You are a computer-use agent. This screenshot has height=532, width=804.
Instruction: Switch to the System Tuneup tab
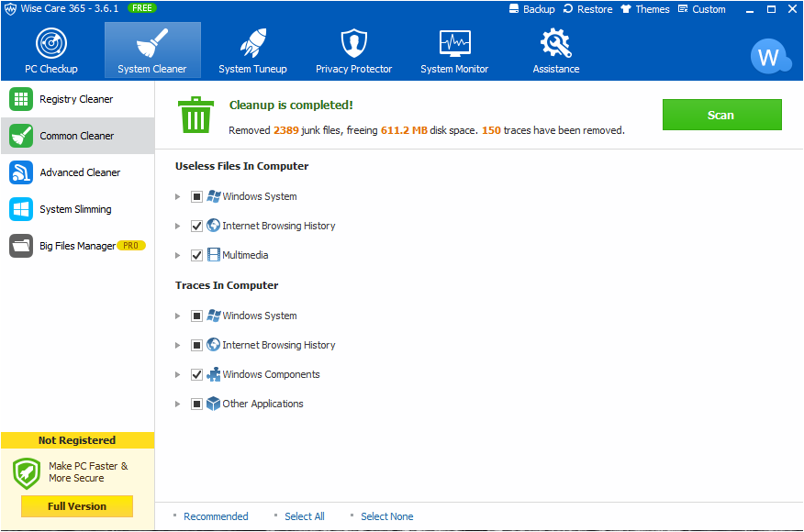252,50
